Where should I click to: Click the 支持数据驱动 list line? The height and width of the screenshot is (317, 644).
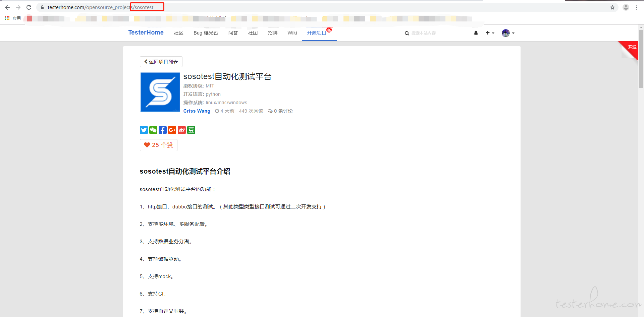[x=161, y=259]
